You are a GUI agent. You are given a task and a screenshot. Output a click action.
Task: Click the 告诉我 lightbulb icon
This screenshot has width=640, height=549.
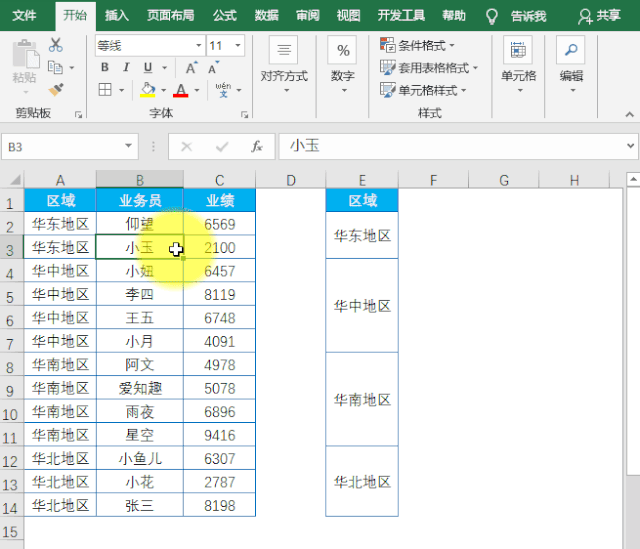pos(491,16)
